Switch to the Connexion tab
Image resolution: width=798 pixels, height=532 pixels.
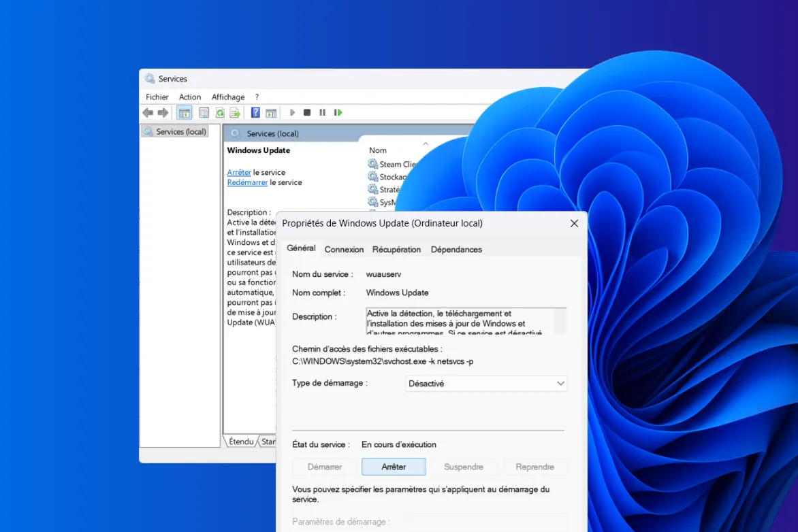pos(344,250)
